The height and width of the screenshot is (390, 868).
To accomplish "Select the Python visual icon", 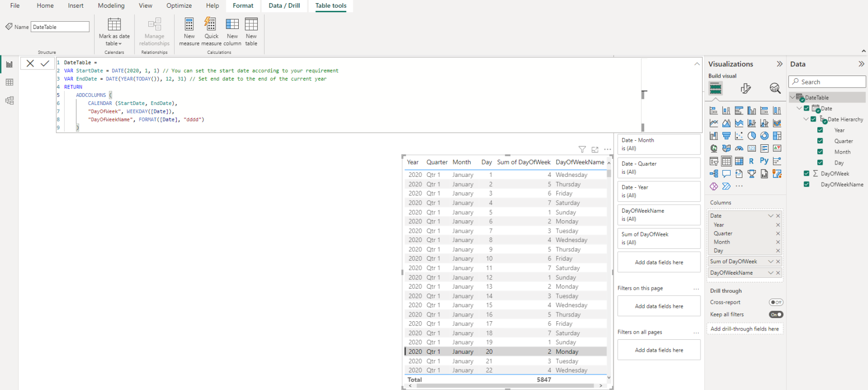I will [764, 161].
